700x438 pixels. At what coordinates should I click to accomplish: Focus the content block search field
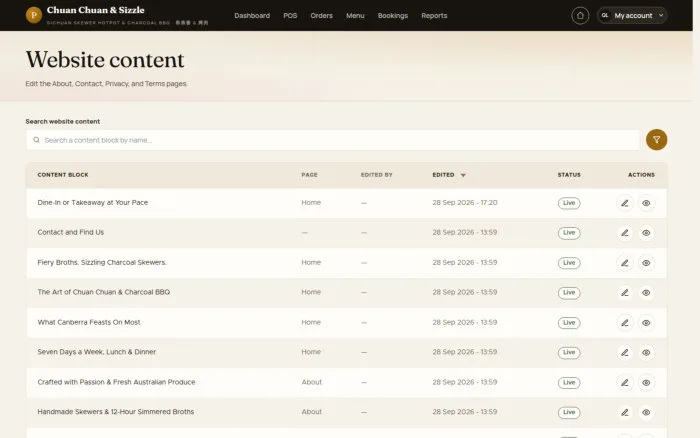(333, 140)
